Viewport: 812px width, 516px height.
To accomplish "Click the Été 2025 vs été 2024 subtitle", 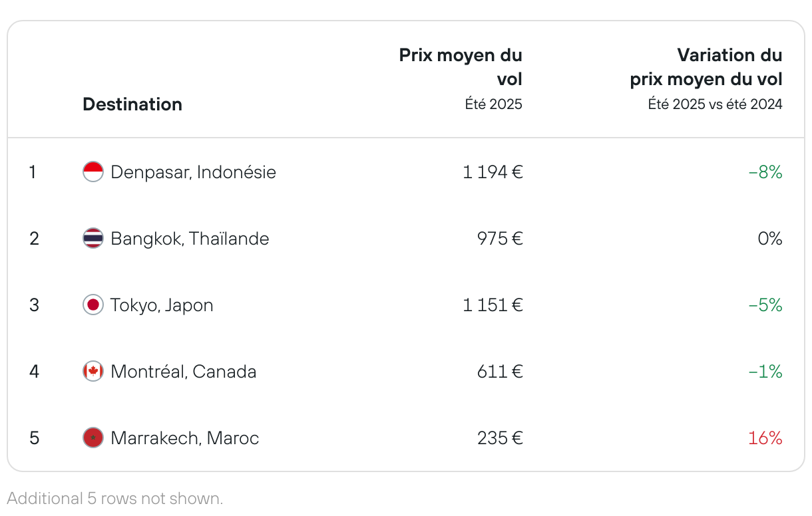I will pos(715,104).
